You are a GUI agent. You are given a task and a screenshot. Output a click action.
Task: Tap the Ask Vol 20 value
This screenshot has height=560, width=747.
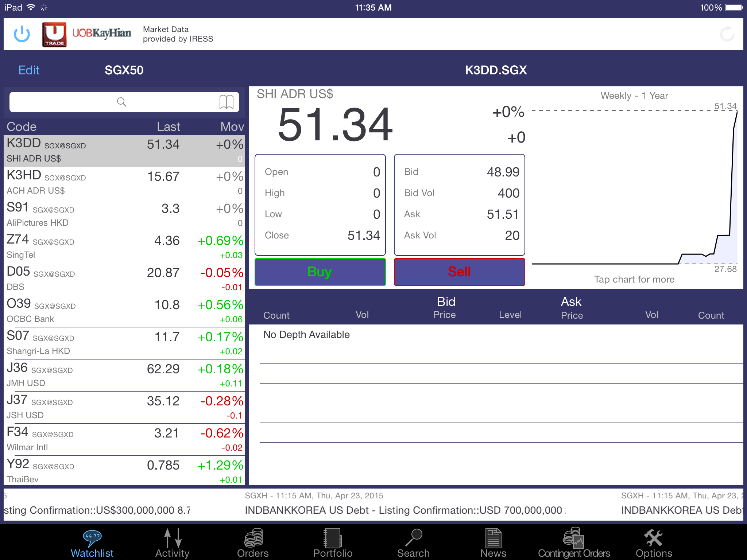coord(512,235)
